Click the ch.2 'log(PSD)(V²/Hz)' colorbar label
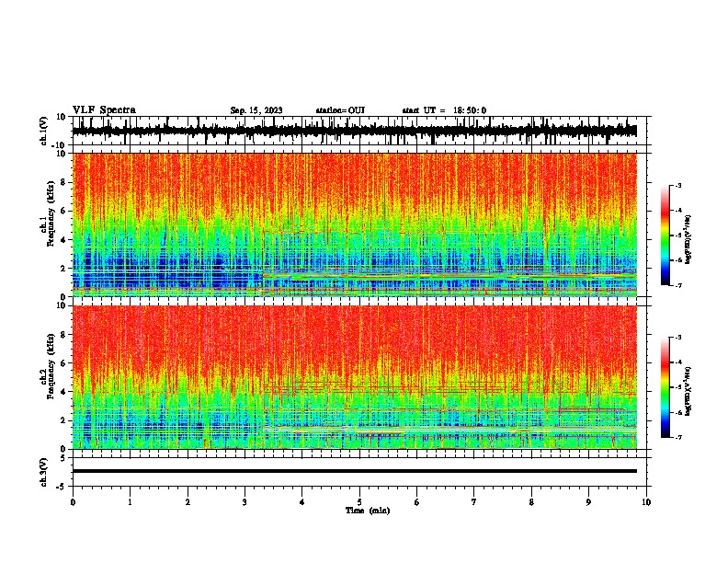 pos(688,392)
